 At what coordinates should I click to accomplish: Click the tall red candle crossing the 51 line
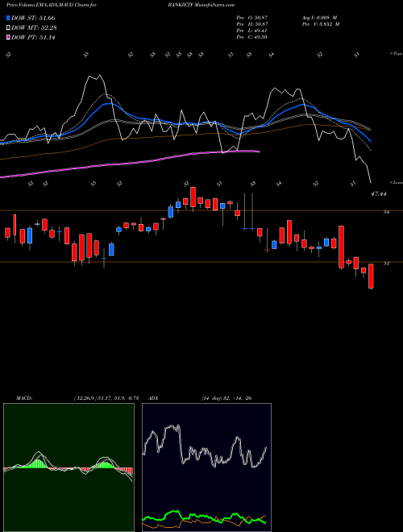[341, 247]
